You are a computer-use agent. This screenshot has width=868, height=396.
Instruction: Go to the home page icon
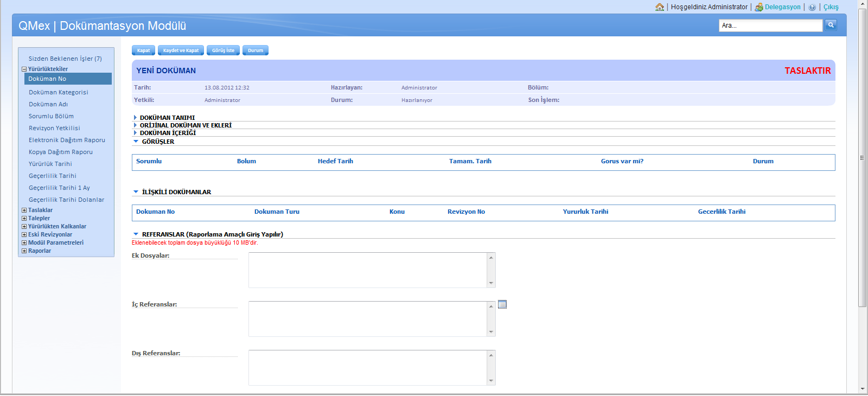(660, 7)
